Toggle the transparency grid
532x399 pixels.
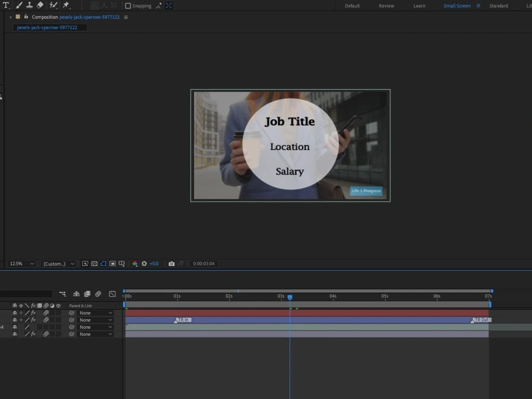pyautogui.click(x=94, y=264)
